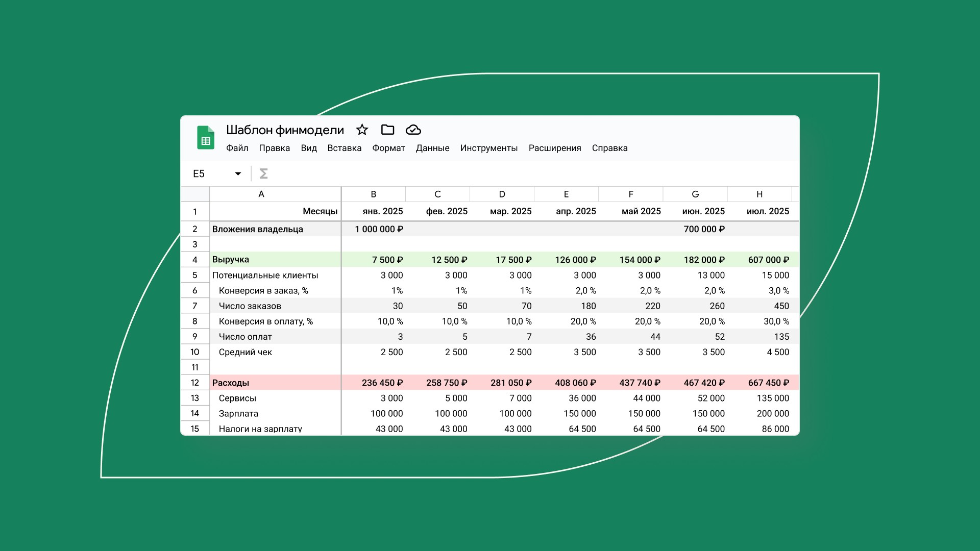Click the green Google Sheets logo

coord(206,138)
